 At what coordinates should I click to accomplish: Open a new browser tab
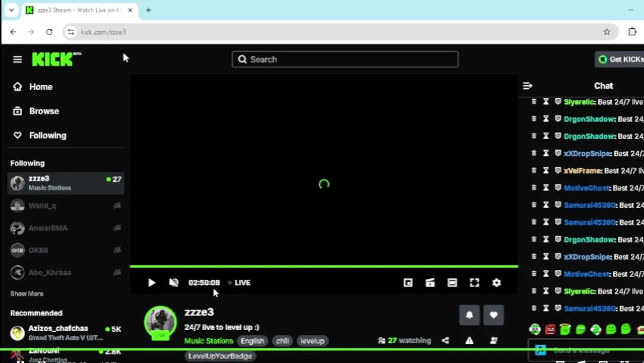148,10
